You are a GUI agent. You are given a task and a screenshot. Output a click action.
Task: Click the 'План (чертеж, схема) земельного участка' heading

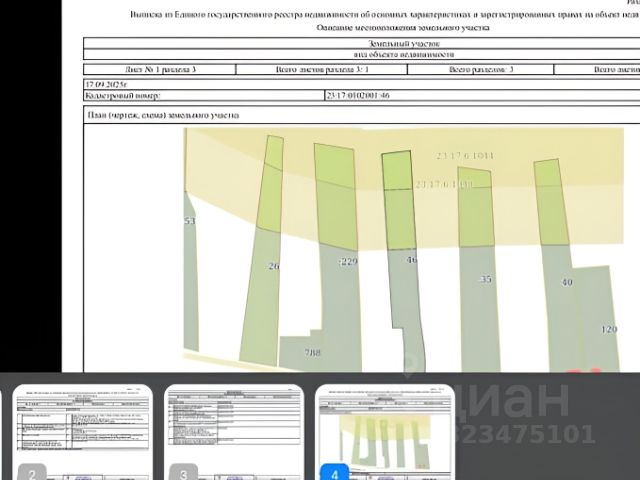[x=163, y=115]
